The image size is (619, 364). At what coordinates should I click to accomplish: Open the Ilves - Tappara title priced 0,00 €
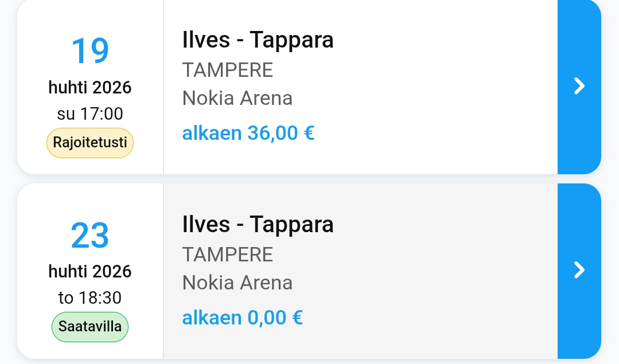coord(258,224)
